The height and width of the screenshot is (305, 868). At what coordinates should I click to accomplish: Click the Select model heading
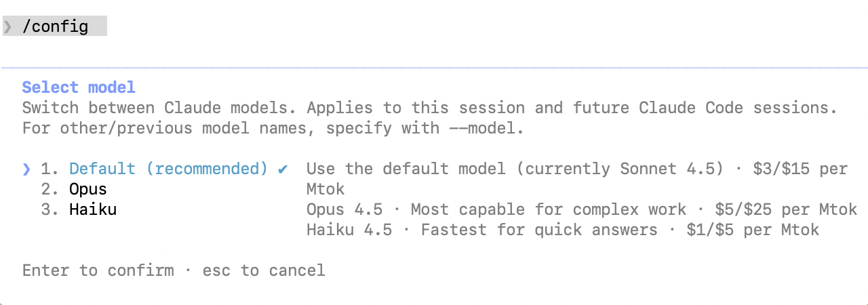pos(79,87)
